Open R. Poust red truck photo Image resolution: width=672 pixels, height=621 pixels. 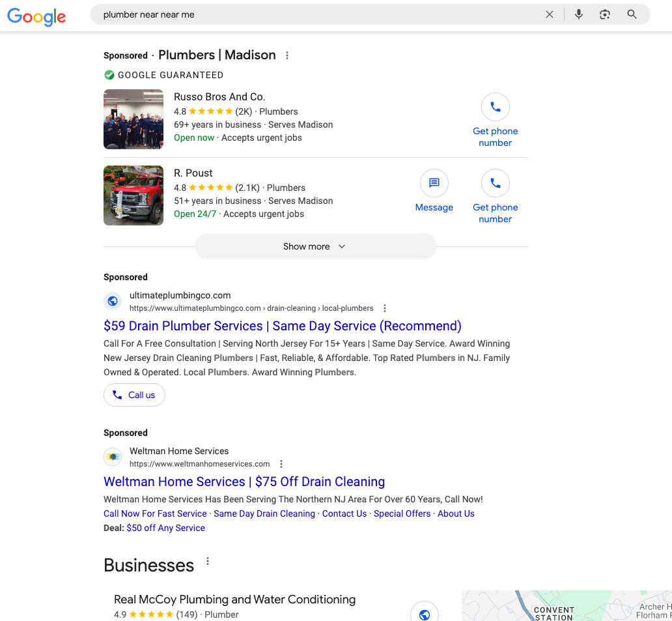click(x=133, y=195)
